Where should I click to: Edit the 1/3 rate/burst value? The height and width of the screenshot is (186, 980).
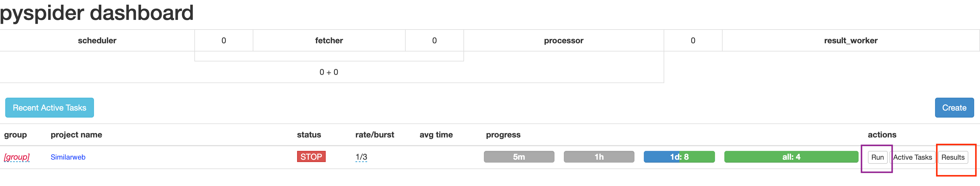click(361, 157)
